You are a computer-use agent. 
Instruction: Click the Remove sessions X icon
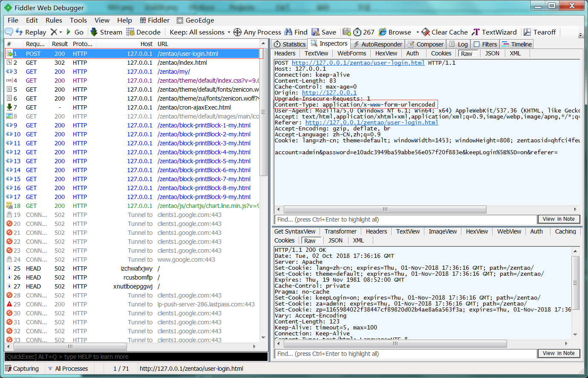54,32
